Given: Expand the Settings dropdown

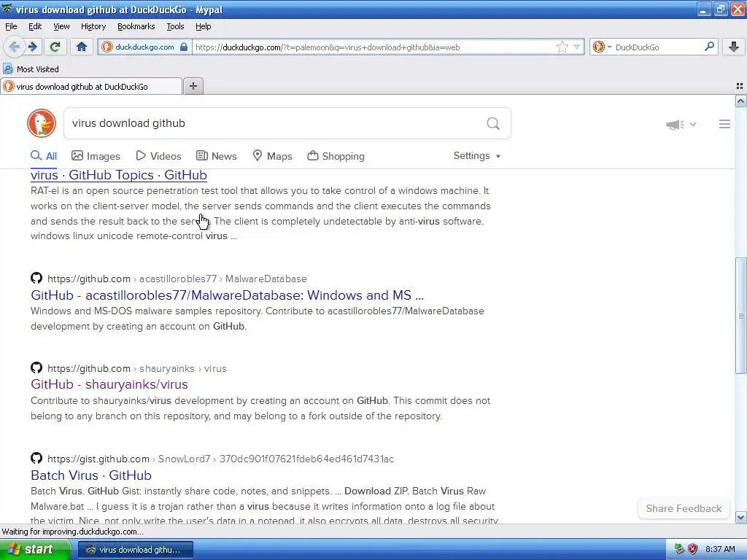Looking at the screenshot, I should coord(477,156).
